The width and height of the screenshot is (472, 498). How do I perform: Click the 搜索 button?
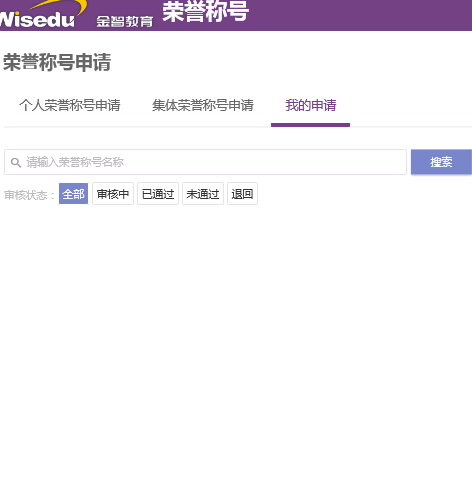coord(441,162)
